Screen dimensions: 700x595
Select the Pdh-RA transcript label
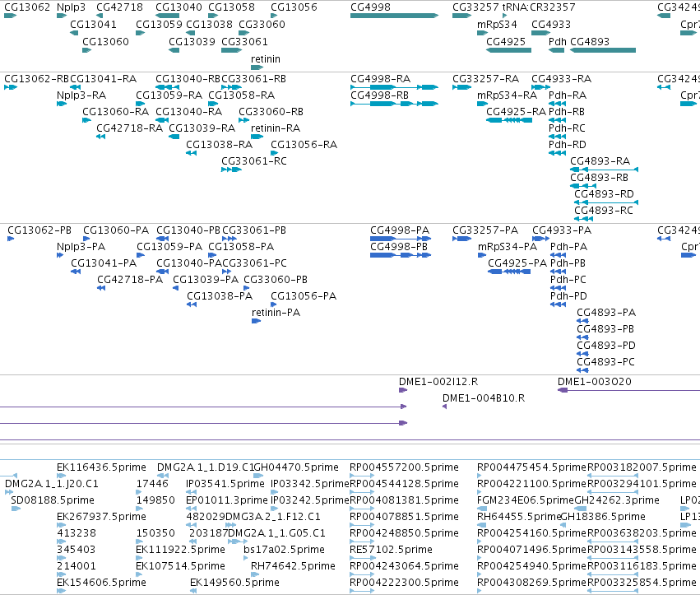point(568,95)
